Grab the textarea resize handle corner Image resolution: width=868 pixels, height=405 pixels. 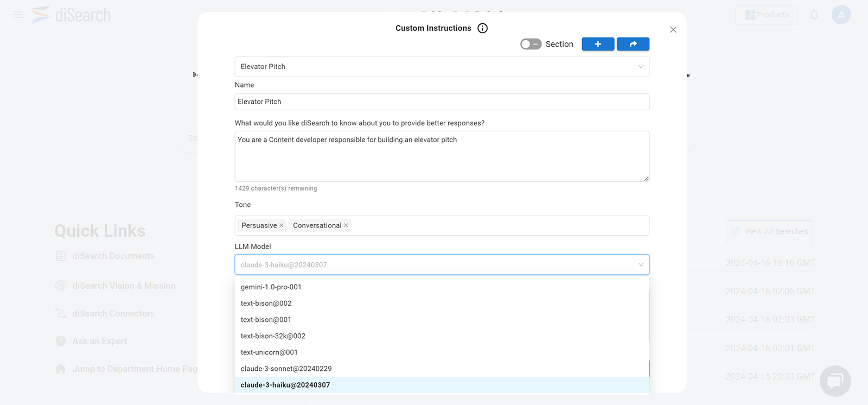[x=646, y=178]
